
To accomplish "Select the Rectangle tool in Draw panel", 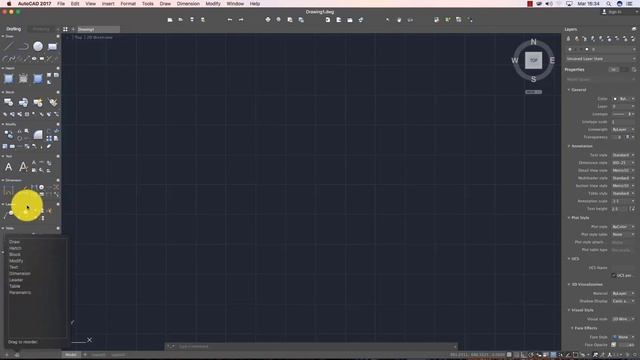I will [52, 47].
